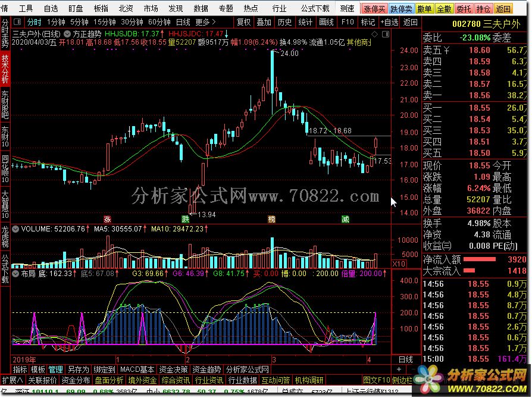Toggle the 分时 intraday view
The width and height of the screenshot is (532, 398).
pos(35,22)
